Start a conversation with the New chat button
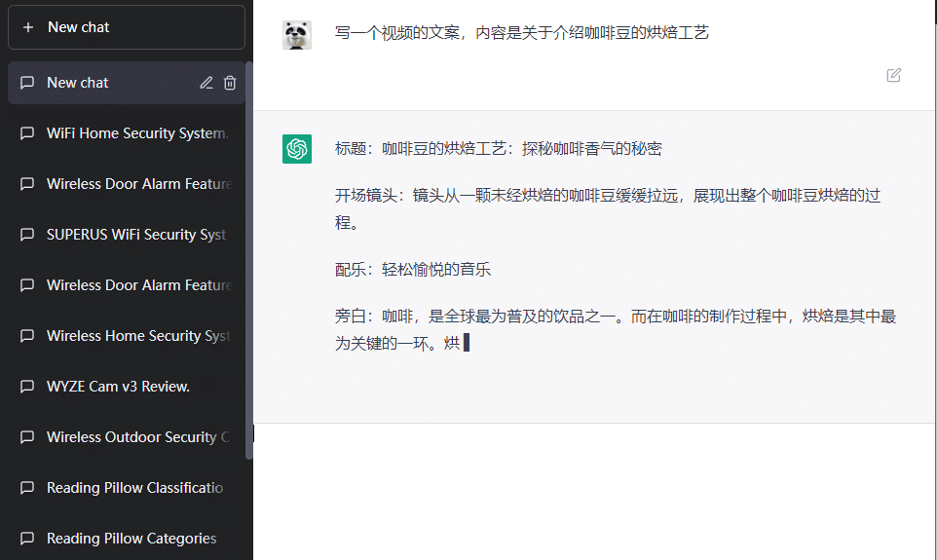 (126, 27)
